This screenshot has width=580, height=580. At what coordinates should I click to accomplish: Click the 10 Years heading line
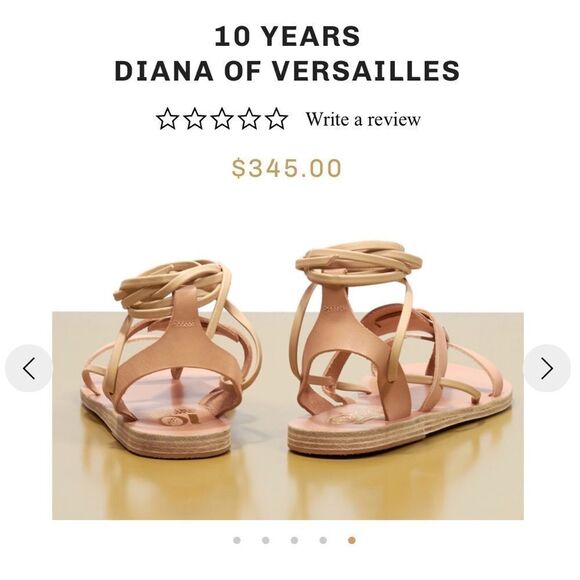click(x=287, y=36)
